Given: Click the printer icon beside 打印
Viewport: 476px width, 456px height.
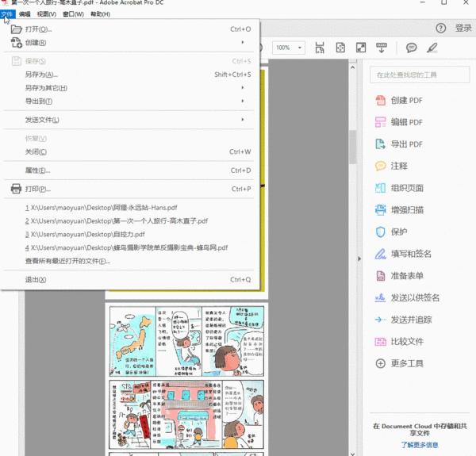Looking at the screenshot, I should point(16,189).
